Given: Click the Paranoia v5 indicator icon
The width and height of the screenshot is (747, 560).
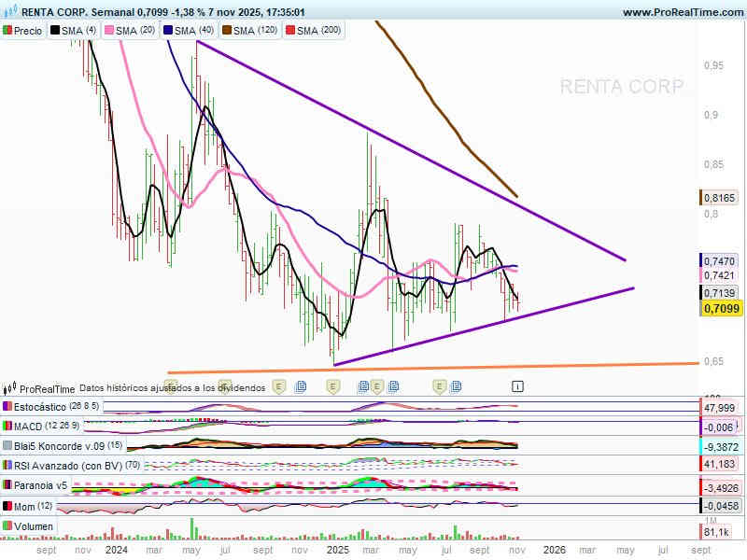Looking at the screenshot, I should 8,485.
